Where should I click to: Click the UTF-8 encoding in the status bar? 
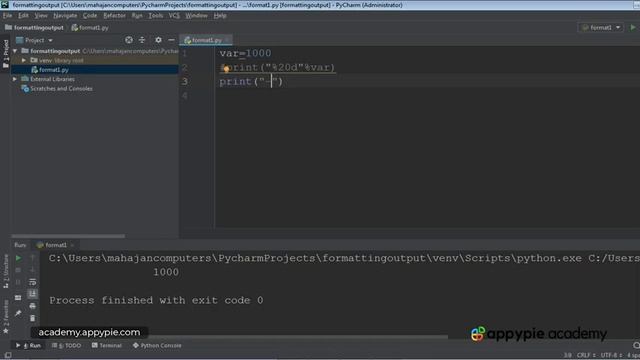pyautogui.click(x=610, y=356)
